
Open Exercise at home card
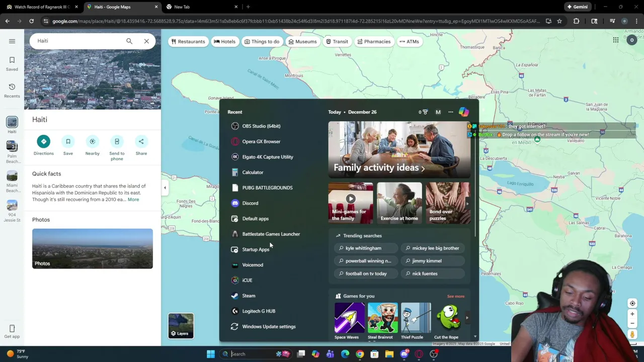(x=399, y=203)
